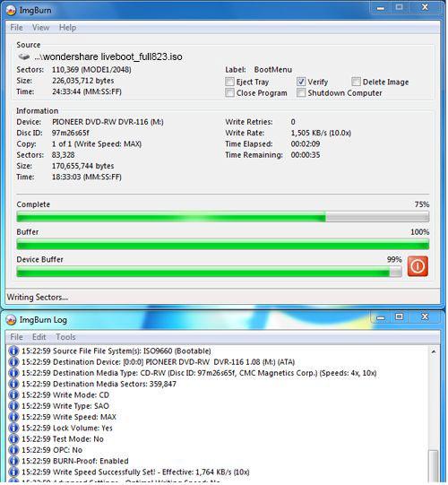This screenshot has height=485, width=448.
Task: Click info icon beside Test Mode: No entry
Action: coord(13,439)
